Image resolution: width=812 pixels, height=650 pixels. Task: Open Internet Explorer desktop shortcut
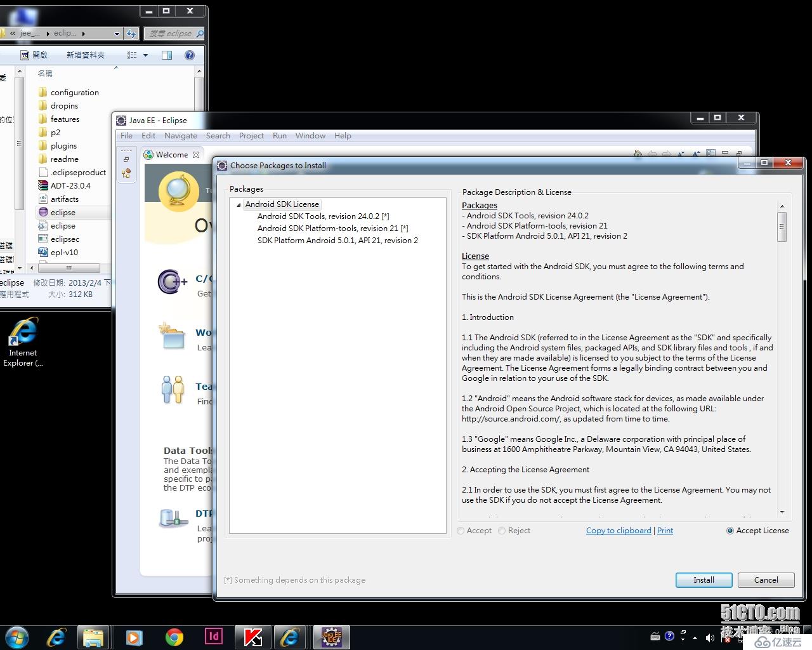(x=23, y=342)
